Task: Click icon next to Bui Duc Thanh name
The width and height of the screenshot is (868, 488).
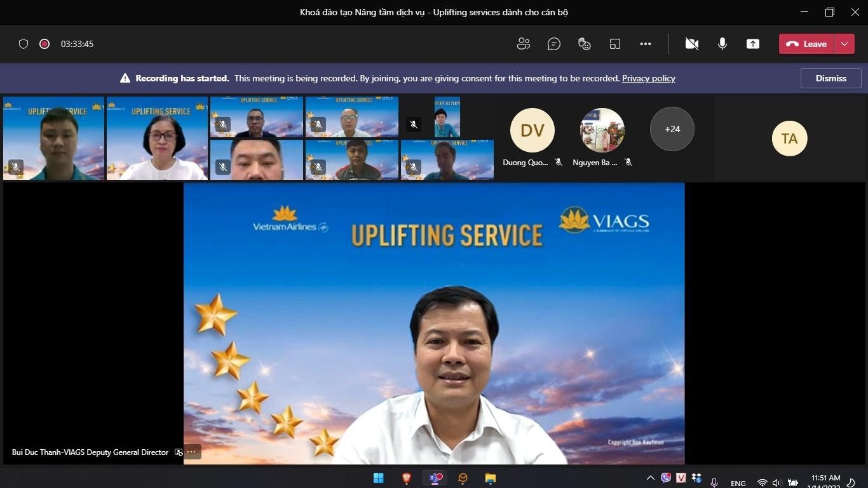Action: point(179,452)
